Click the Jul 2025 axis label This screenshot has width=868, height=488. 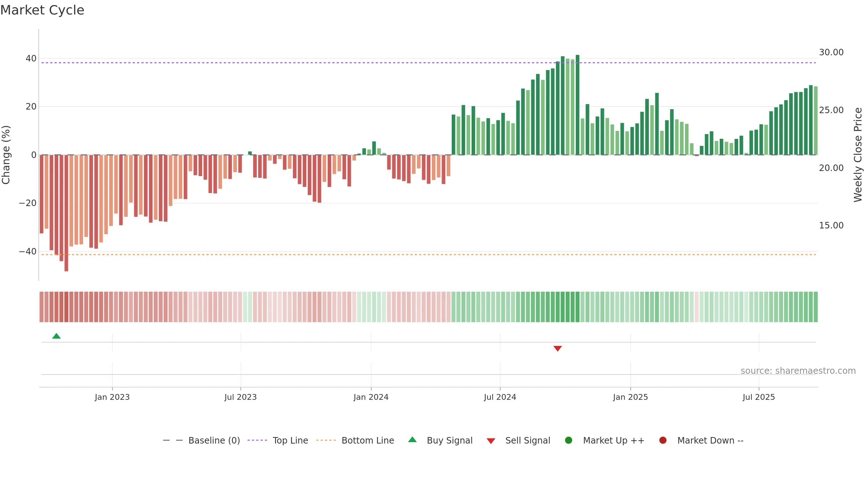tap(759, 397)
